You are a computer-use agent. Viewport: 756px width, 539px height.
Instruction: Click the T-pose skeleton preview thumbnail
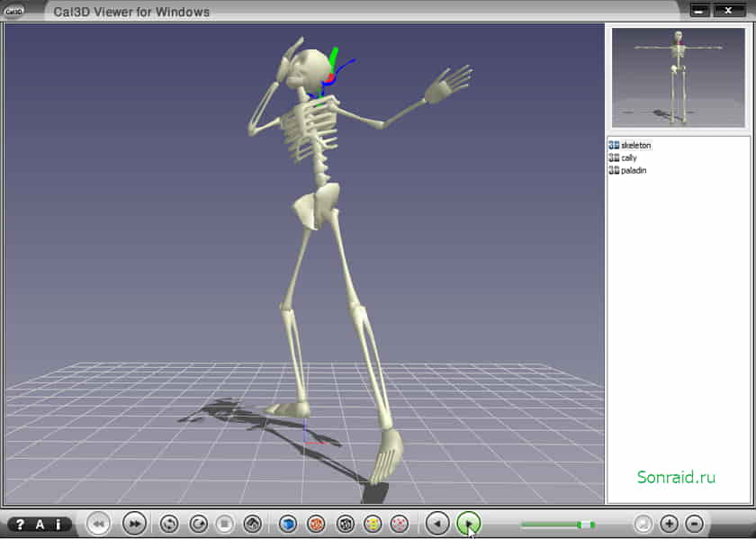tap(679, 77)
